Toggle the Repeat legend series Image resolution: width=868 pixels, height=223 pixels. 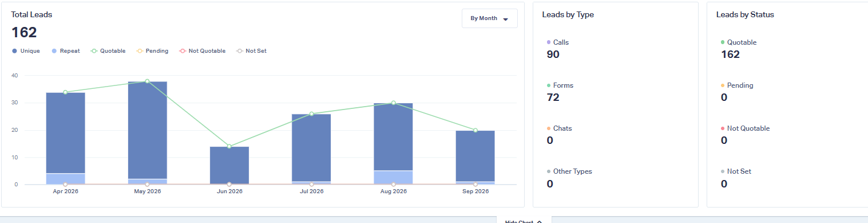(x=66, y=51)
